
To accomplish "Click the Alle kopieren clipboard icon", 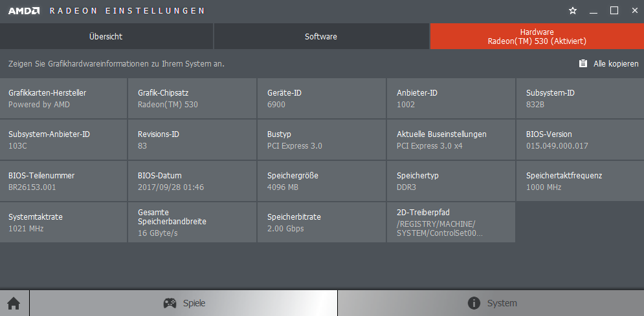I will pyautogui.click(x=583, y=63).
